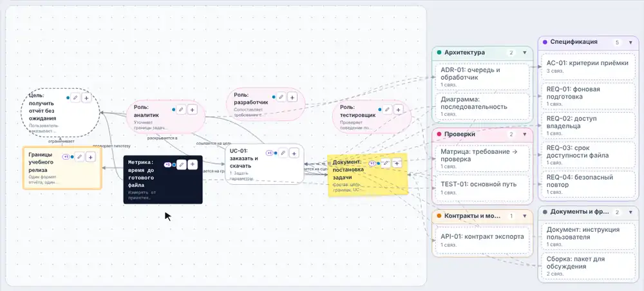
Task: Click plus icon on the 'Метрика' card
Action: (193, 165)
